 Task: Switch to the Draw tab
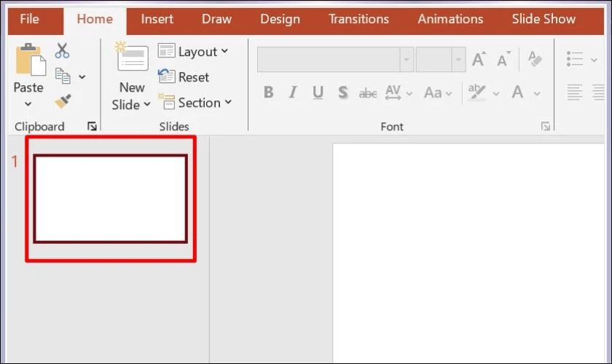216,19
